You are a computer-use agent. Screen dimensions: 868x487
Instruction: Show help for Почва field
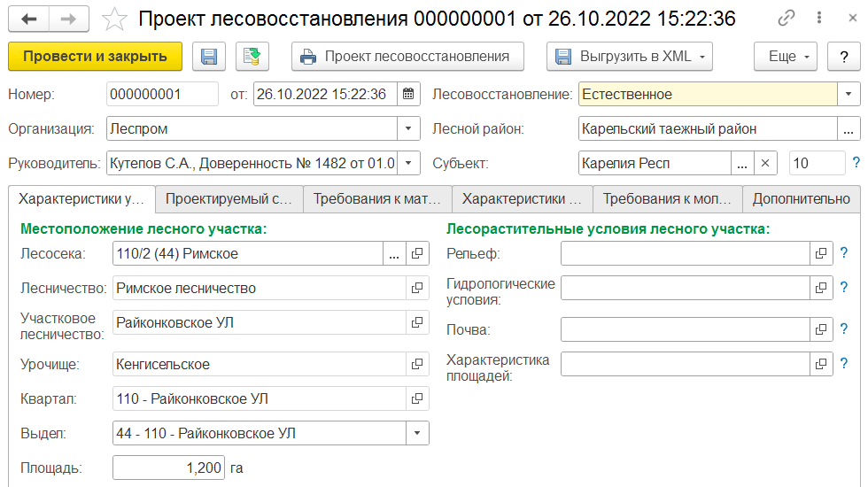click(844, 329)
